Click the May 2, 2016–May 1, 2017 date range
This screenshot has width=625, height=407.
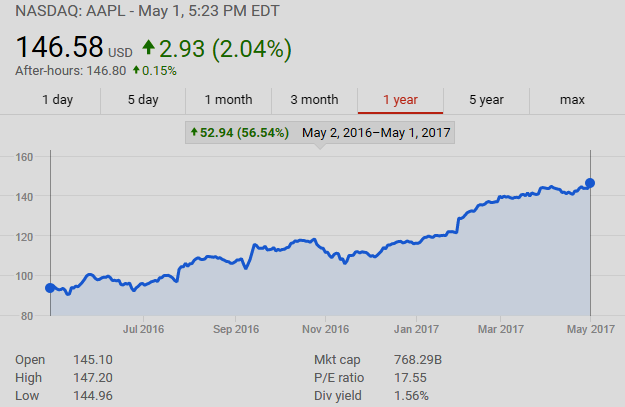pos(376,132)
